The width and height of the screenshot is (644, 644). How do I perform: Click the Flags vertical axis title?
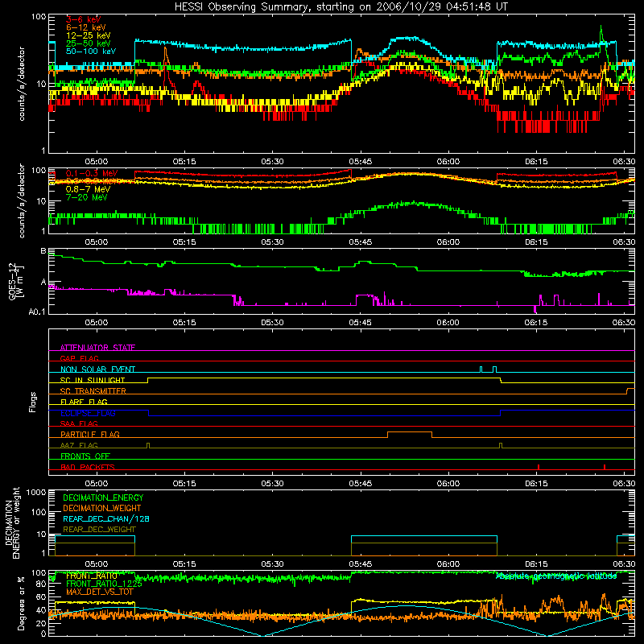[33, 402]
